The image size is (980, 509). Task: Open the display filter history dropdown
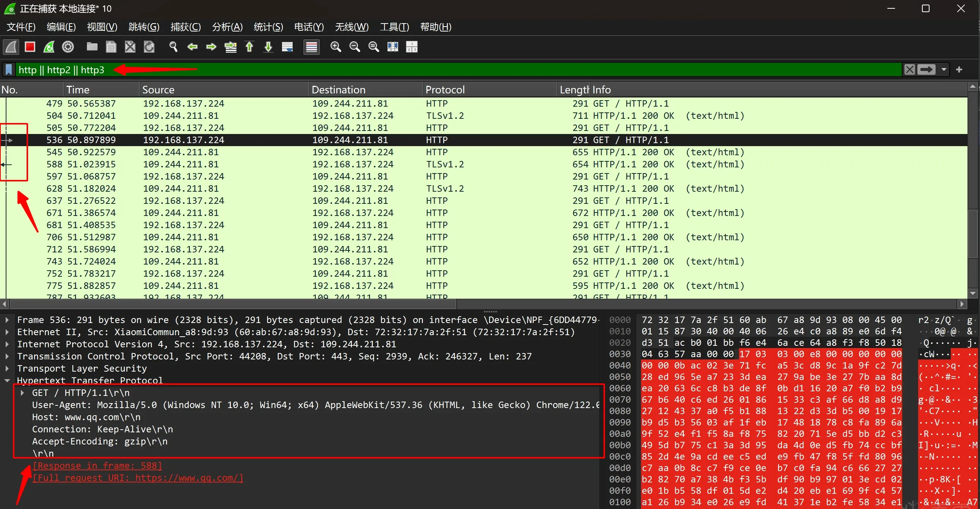(944, 69)
